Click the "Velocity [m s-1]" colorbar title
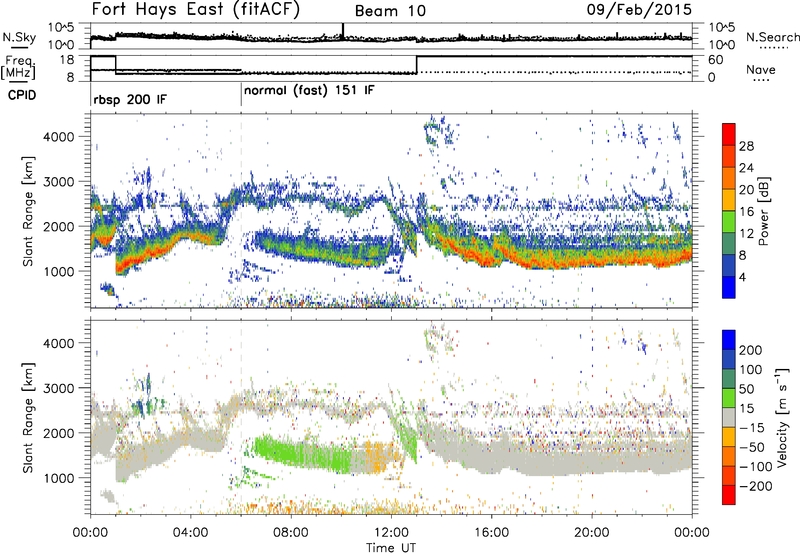 point(782,417)
